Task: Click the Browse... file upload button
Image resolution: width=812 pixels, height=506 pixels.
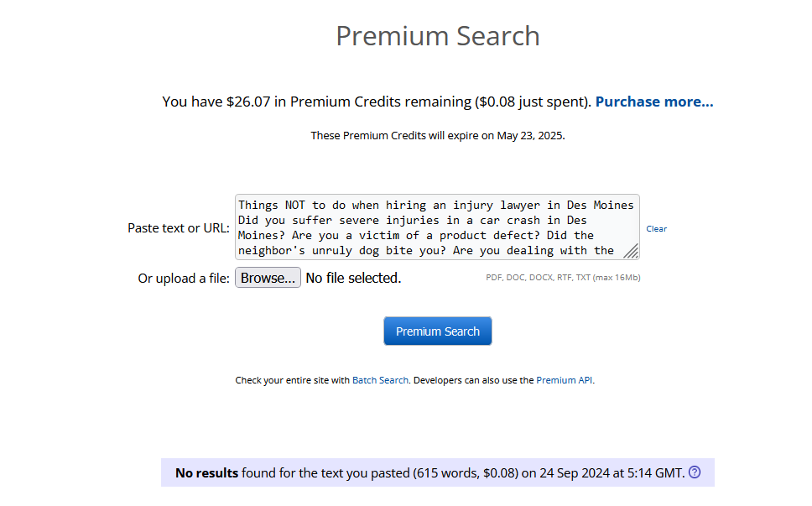Action: [268, 278]
